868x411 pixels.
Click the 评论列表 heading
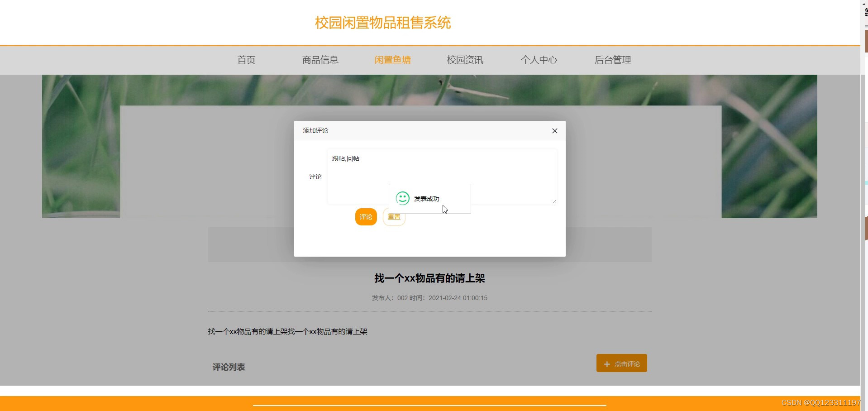[228, 367]
